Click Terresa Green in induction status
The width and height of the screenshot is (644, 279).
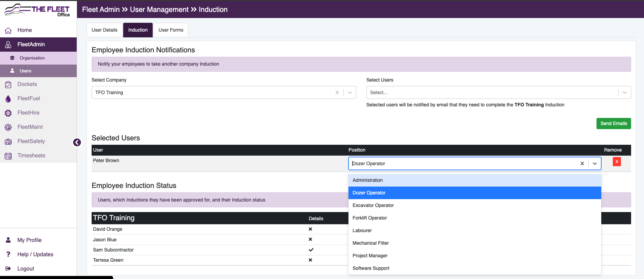pyautogui.click(x=108, y=260)
